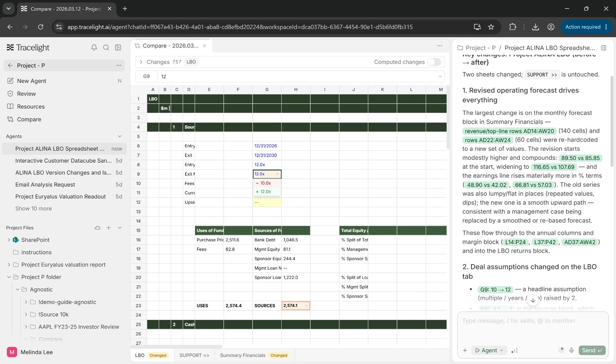Open the sidebar search icon
The height and width of the screenshot is (364, 616).
[x=106, y=48]
